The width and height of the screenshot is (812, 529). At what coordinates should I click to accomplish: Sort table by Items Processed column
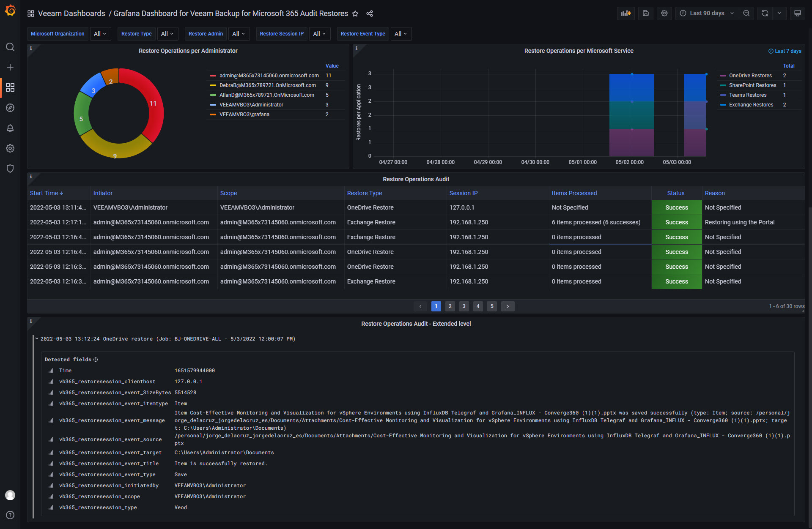574,193
